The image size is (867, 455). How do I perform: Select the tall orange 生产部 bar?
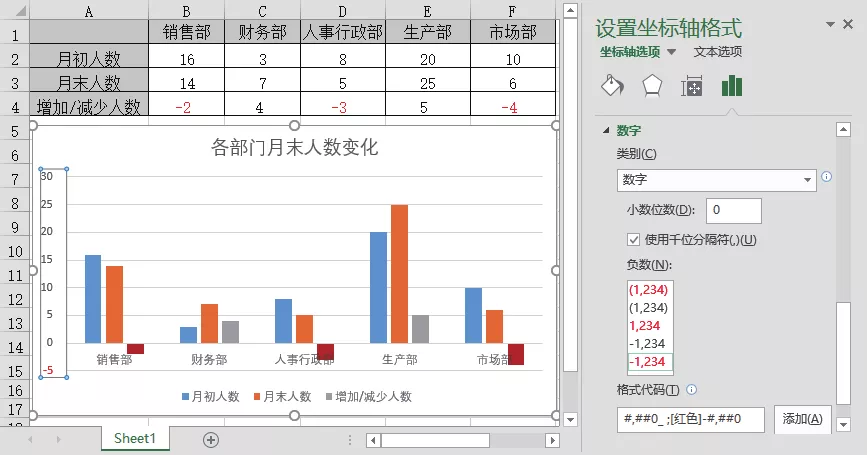pyautogui.click(x=399, y=274)
